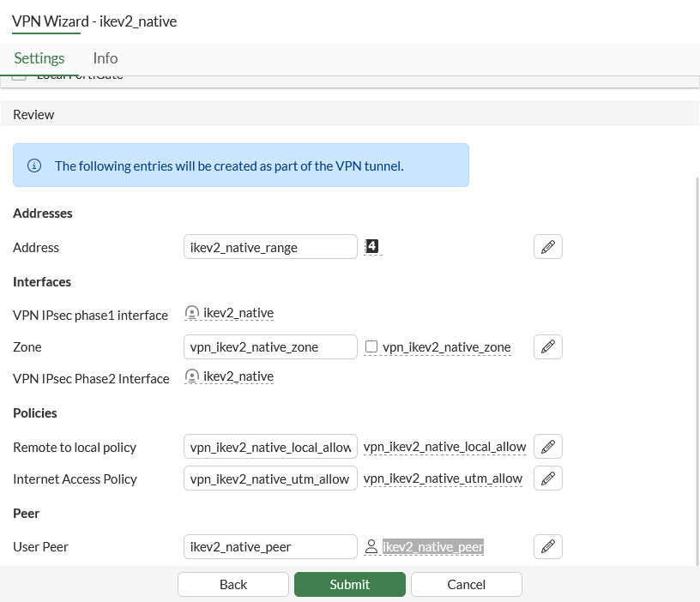Cancel the VPN wizard
The image size is (700, 602).
point(467,585)
